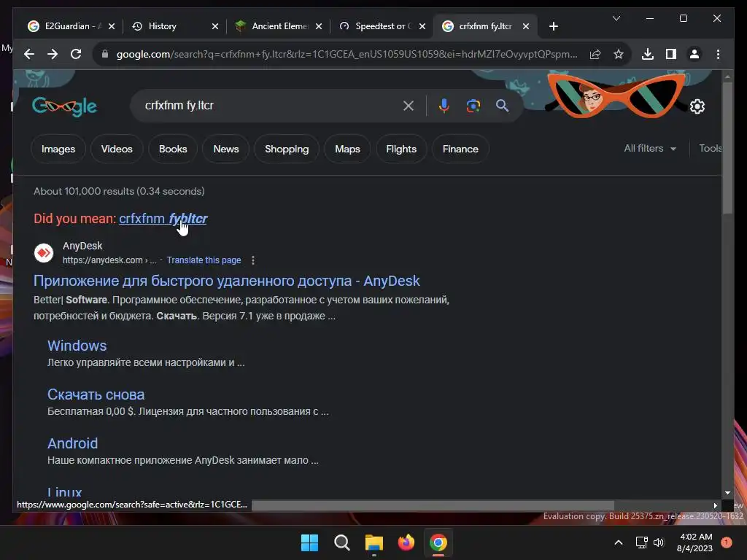
Task: Expand the All filters dropdown
Action: point(650,149)
